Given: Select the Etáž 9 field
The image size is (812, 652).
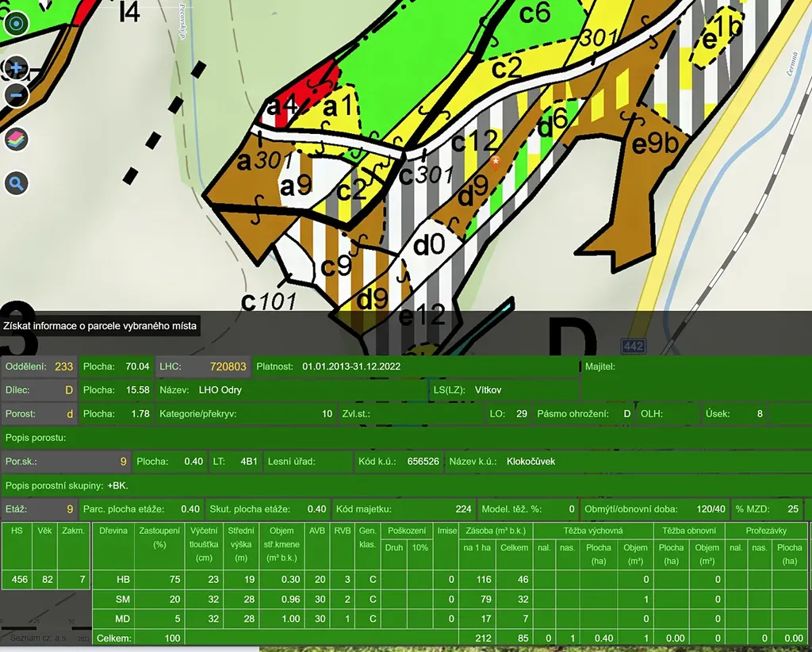Looking at the screenshot, I should (39, 508).
